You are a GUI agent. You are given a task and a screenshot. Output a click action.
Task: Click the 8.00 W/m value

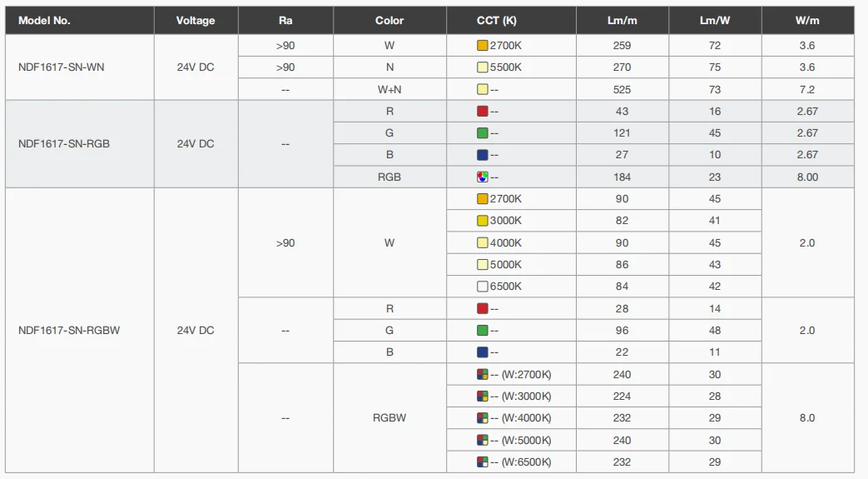tap(807, 177)
